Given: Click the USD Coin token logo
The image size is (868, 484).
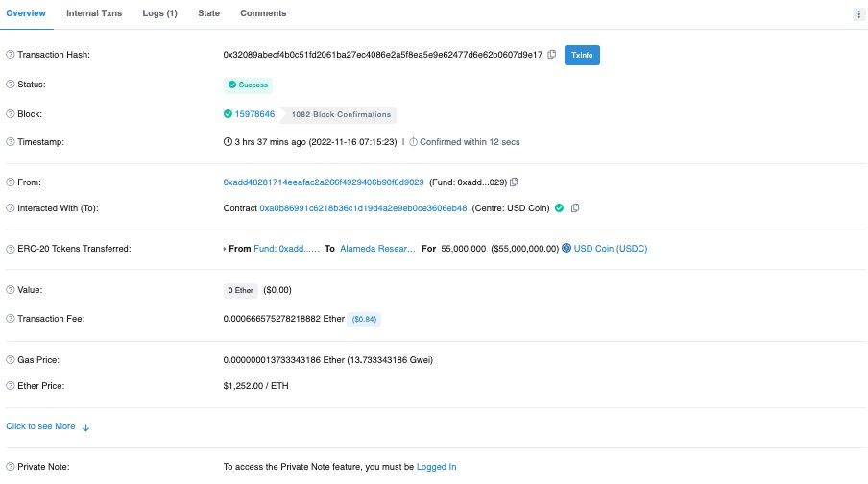Looking at the screenshot, I should coord(567,249).
